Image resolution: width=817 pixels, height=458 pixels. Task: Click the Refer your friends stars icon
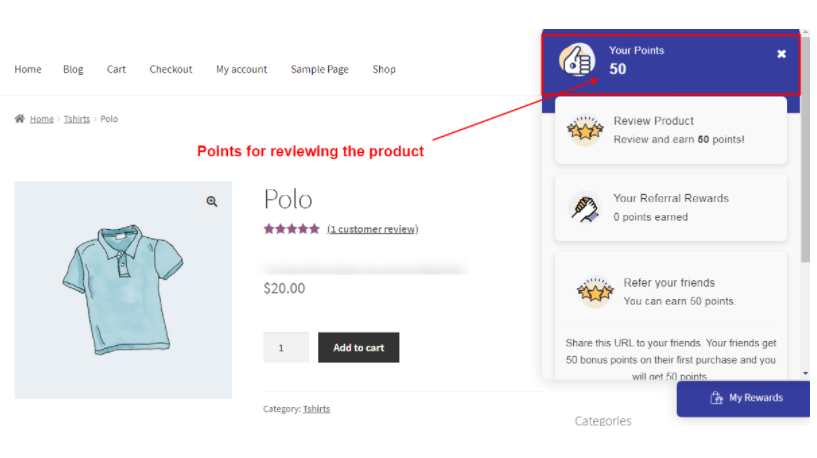tap(595, 292)
